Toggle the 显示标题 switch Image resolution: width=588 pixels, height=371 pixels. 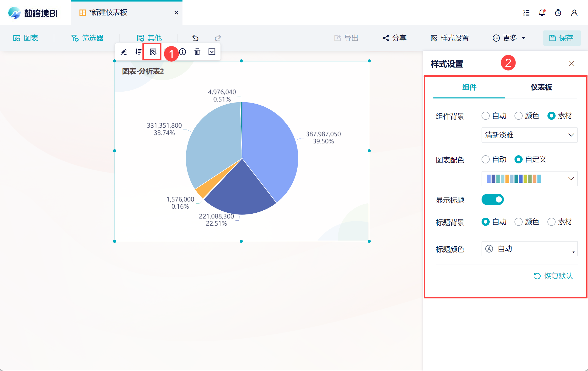(492, 199)
